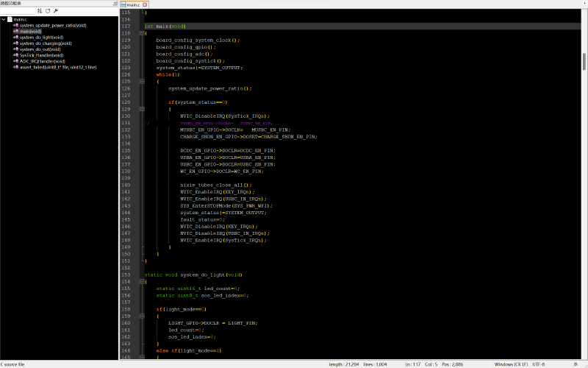Close the function list panel
Image resolution: width=588 pixels, height=368 pixels.
click(115, 3)
